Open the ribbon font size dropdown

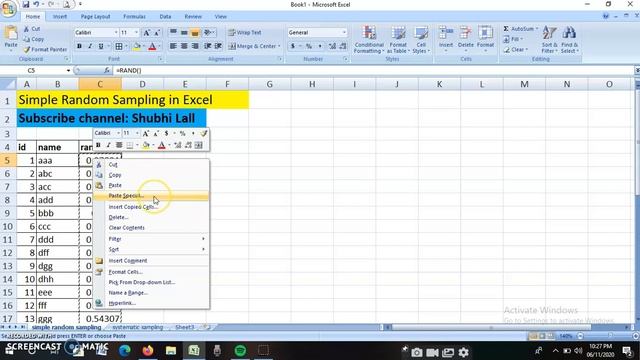136,33
